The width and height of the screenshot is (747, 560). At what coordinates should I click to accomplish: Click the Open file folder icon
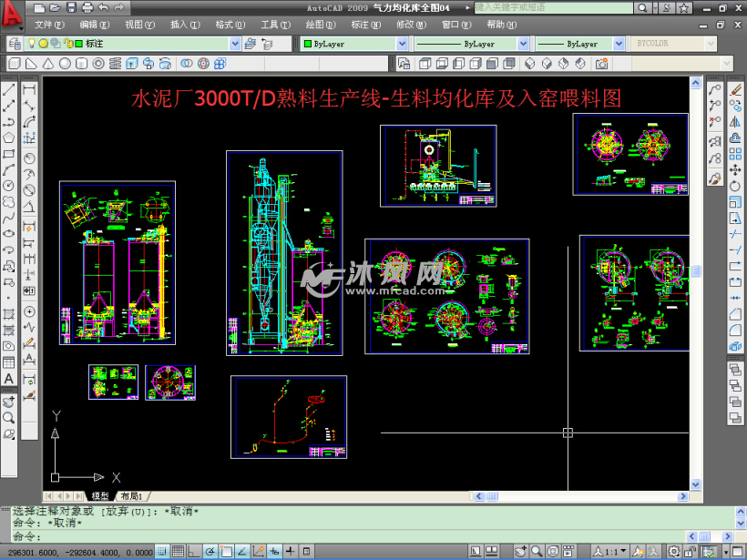(56, 7)
